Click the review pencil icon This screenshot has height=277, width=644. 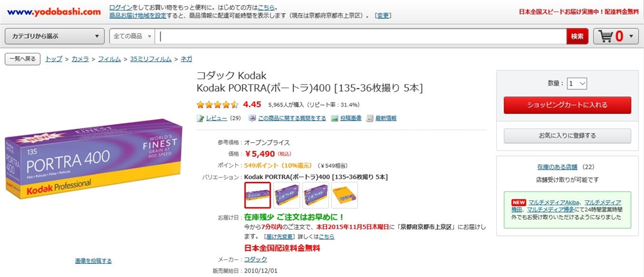[201, 118]
